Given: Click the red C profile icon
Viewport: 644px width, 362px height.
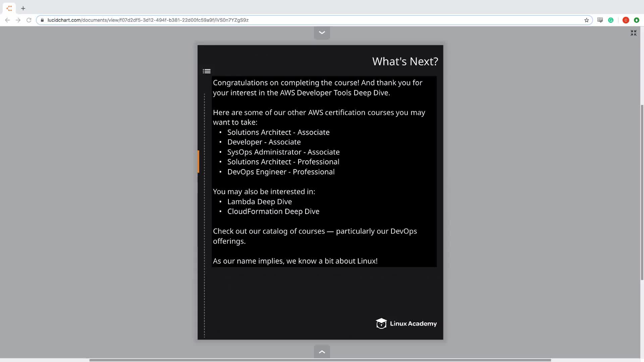Looking at the screenshot, I should pyautogui.click(x=626, y=20).
